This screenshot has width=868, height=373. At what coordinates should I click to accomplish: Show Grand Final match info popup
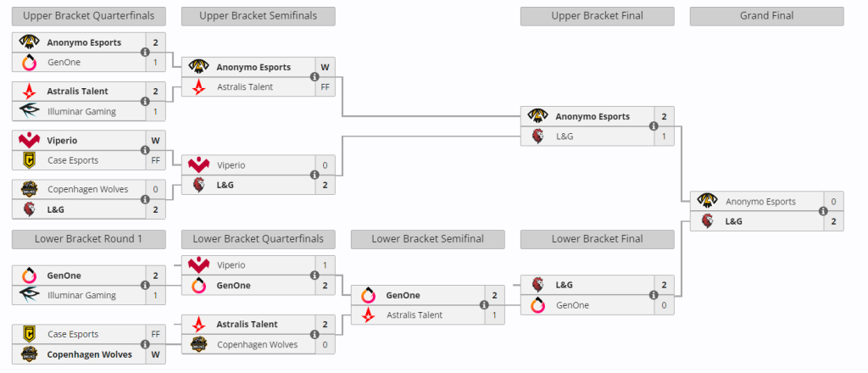pyautogui.click(x=823, y=212)
